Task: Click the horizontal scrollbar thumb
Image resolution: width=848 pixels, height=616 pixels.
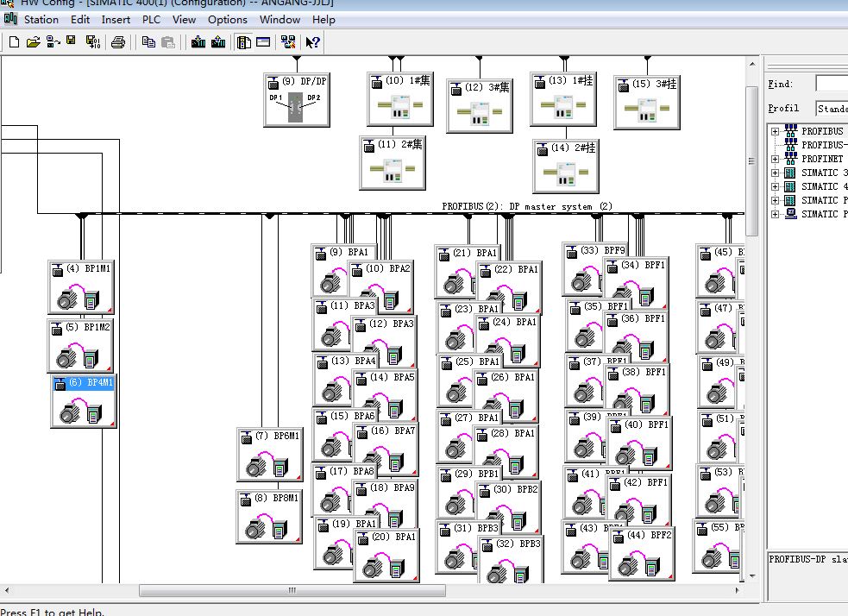Action: tap(292, 590)
